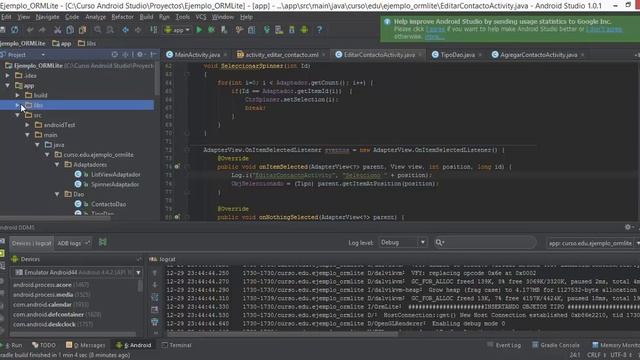The image size is (640, 360).
Task: Open the SDK Manager icon
Action: [292, 30]
